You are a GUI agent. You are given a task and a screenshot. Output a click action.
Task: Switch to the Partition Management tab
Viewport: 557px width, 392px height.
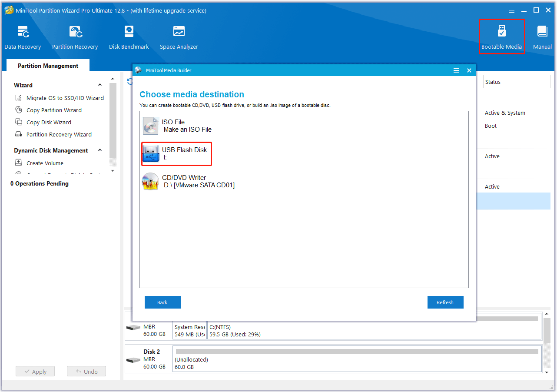(x=48, y=66)
